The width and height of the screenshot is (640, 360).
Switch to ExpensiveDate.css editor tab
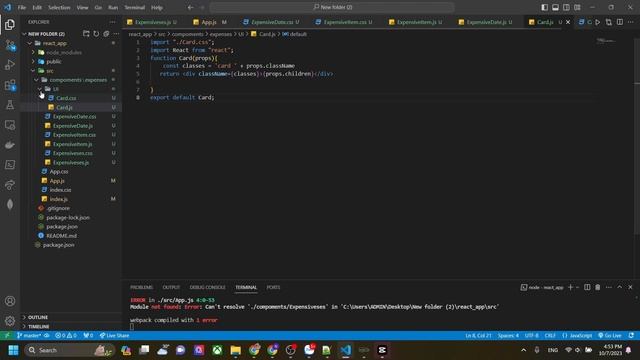[x=272, y=22]
